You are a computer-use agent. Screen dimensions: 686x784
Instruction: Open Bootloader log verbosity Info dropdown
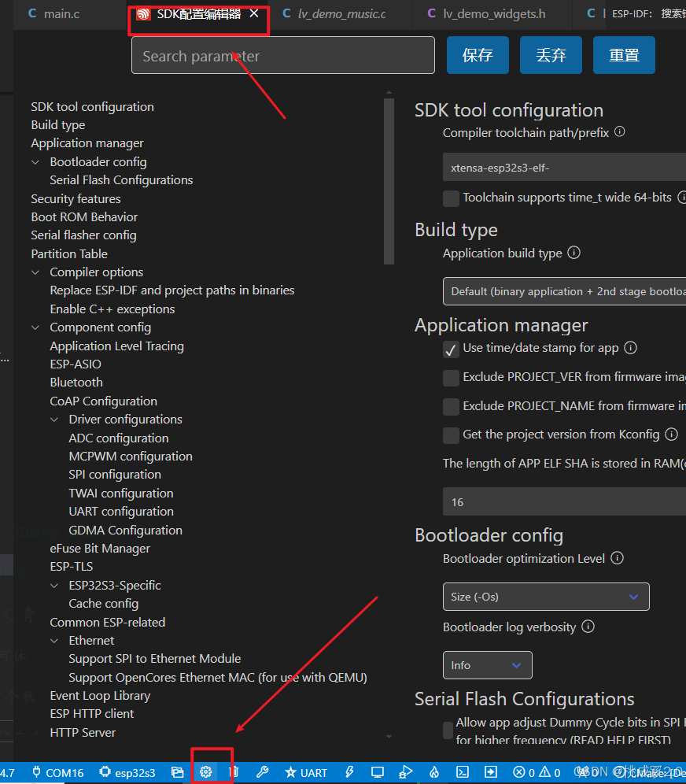click(487, 665)
